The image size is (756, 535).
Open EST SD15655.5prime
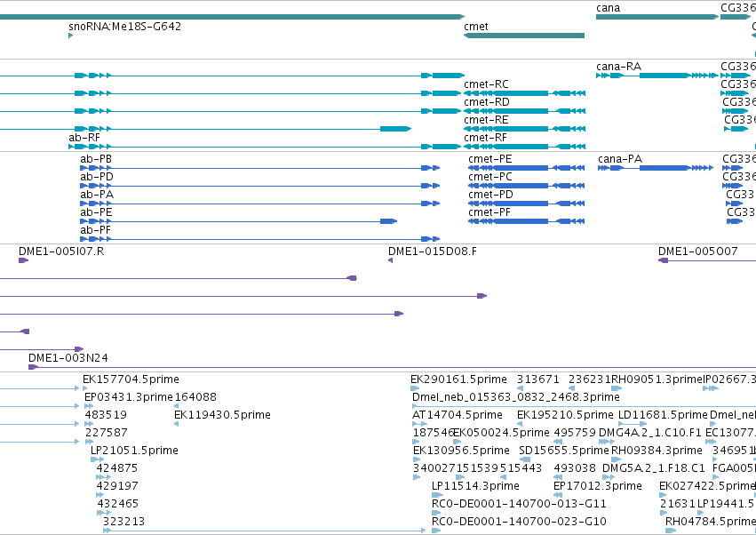point(564,451)
